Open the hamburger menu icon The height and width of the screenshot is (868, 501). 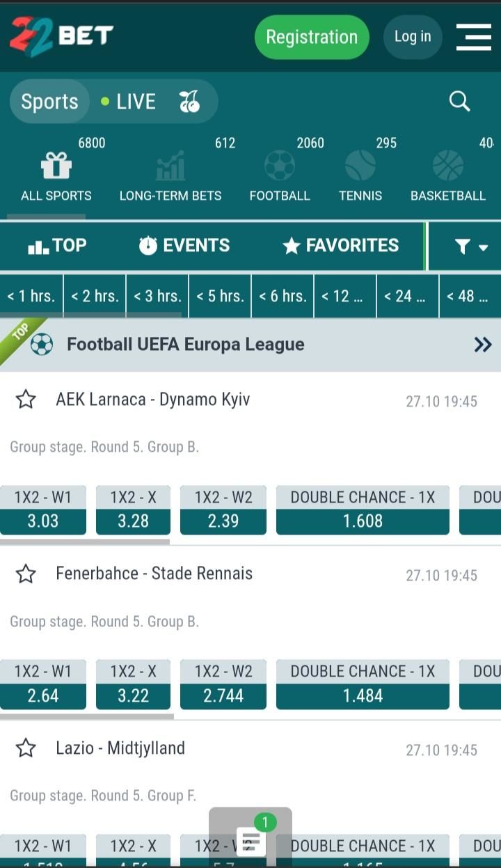click(474, 37)
